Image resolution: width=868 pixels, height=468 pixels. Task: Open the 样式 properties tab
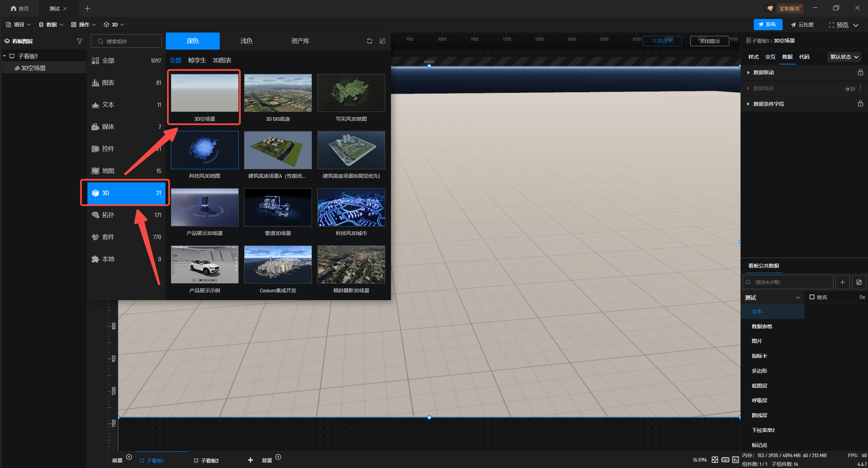point(753,57)
